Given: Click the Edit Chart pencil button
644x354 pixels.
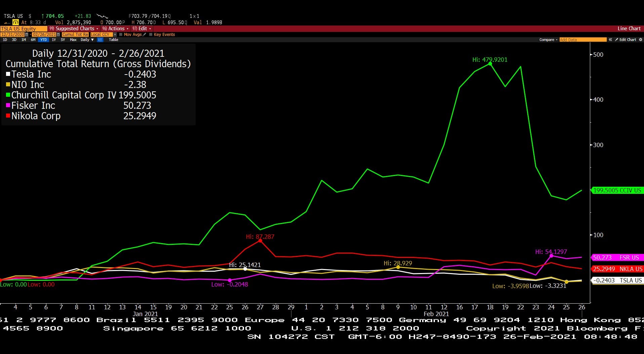Looking at the screenshot, I should (x=626, y=40).
